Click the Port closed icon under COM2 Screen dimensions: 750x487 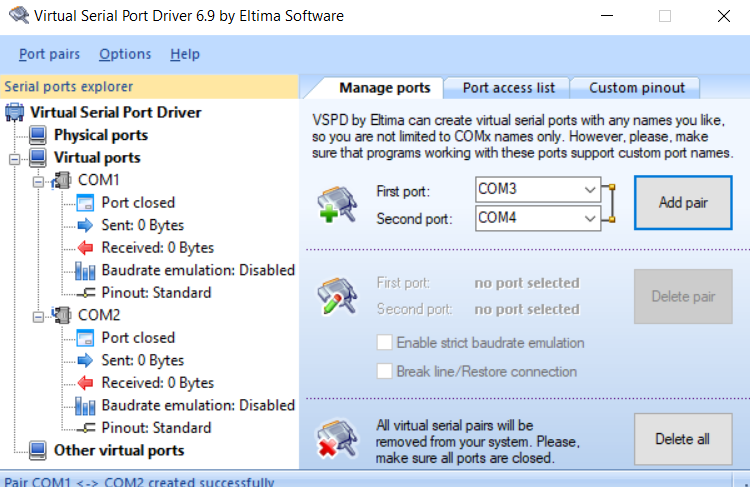pyautogui.click(x=85, y=338)
